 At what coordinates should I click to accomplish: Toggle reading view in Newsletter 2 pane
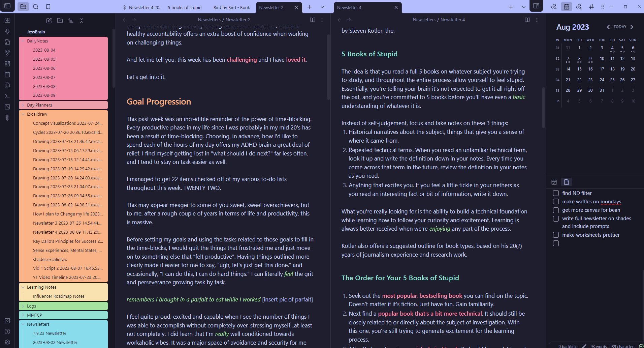313,20
